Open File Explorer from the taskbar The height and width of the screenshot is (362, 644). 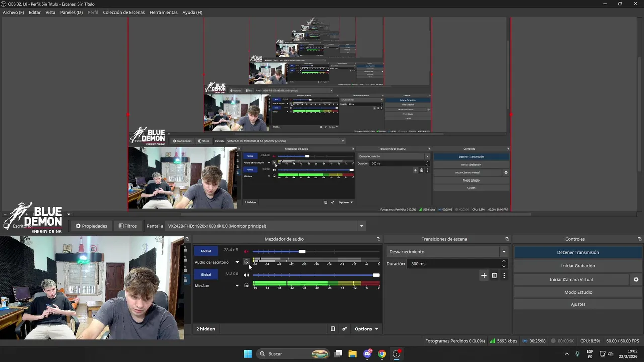point(352,354)
